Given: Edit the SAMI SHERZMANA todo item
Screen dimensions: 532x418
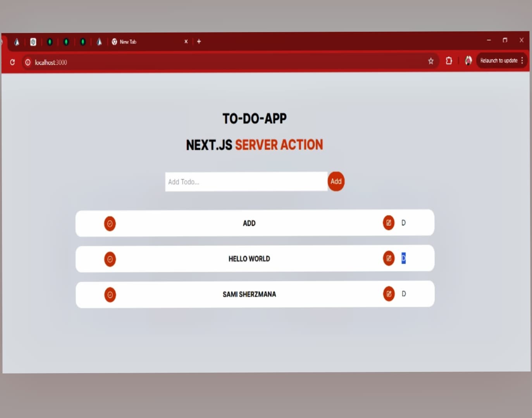Looking at the screenshot, I should click(x=389, y=294).
